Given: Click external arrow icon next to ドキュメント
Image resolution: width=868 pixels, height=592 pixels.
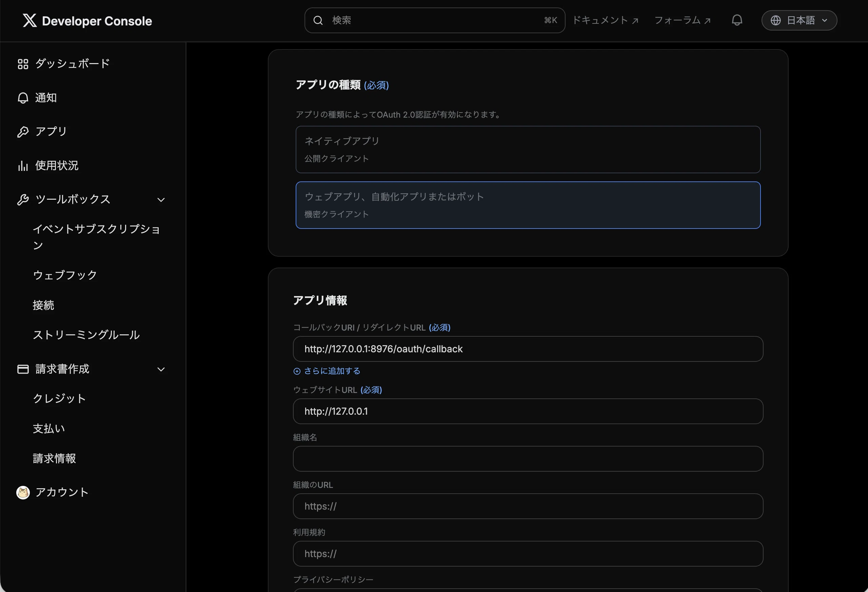Looking at the screenshot, I should click(635, 21).
